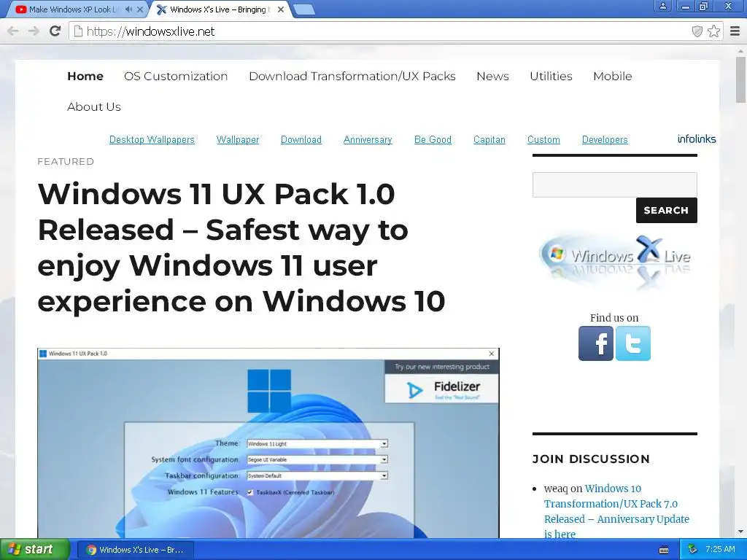Screen dimensions: 747x560
Task: Click the Twitter icon under Find us on
Action: tap(633, 343)
